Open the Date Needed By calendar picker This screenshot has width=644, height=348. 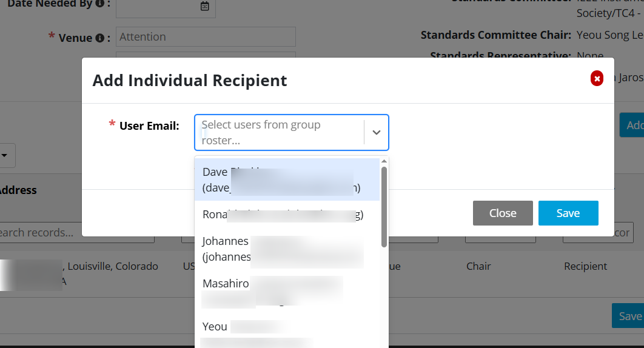point(205,6)
